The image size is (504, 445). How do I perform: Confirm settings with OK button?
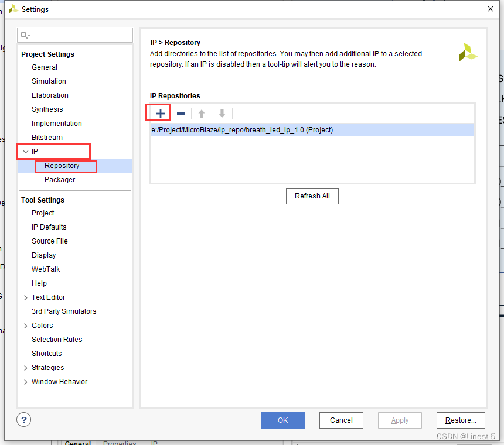282,420
